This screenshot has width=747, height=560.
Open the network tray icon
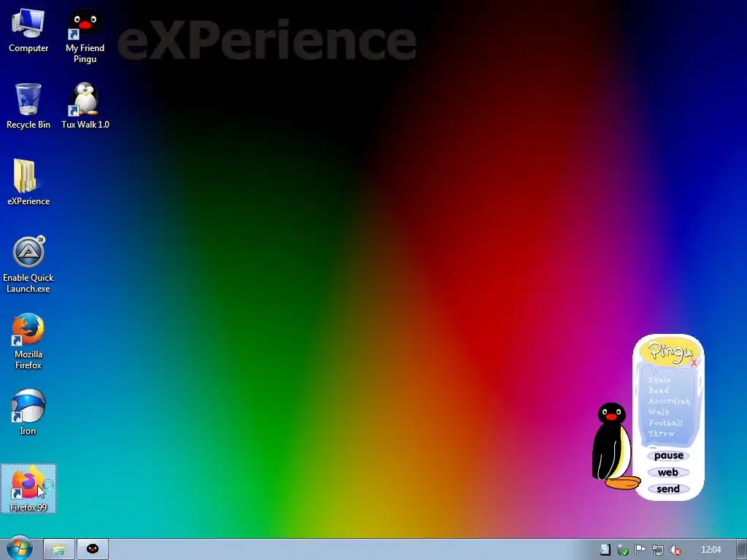click(658, 550)
